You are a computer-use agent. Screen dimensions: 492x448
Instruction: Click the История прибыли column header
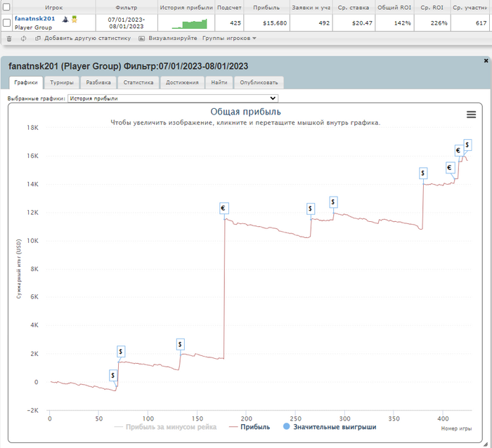pyautogui.click(x=186, y=7)
